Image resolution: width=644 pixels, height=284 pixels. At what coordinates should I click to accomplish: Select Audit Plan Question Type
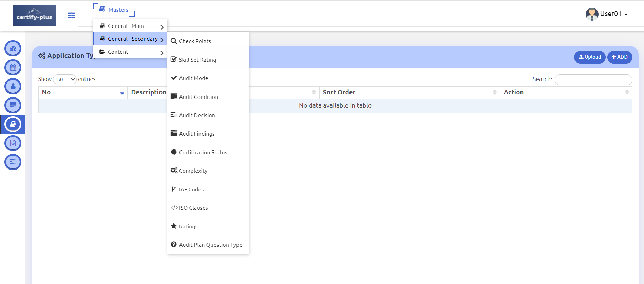tap(210, 245)
